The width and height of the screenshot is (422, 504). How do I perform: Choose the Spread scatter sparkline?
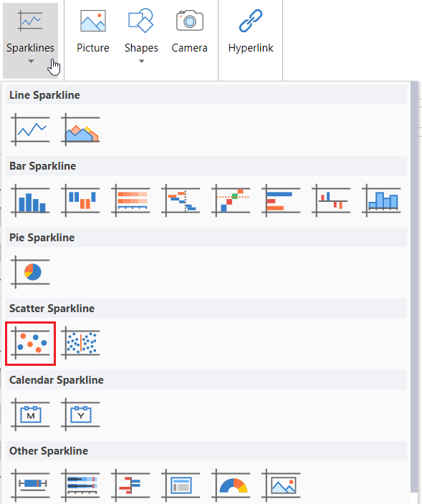[80, 343]
